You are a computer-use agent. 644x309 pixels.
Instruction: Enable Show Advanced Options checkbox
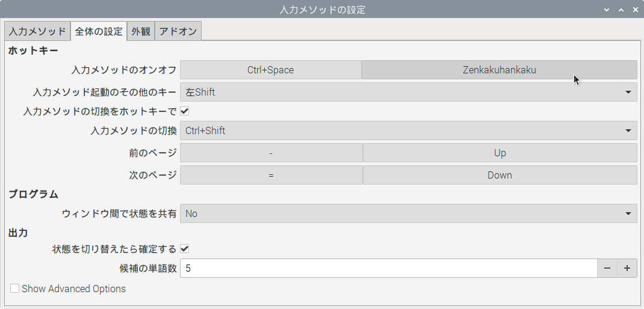(15, 289)
